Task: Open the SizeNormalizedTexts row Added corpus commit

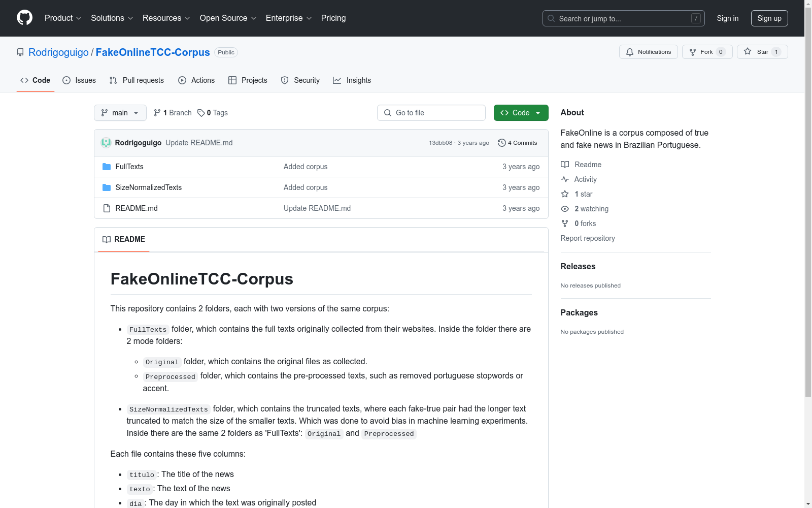Action: point(306,187)
